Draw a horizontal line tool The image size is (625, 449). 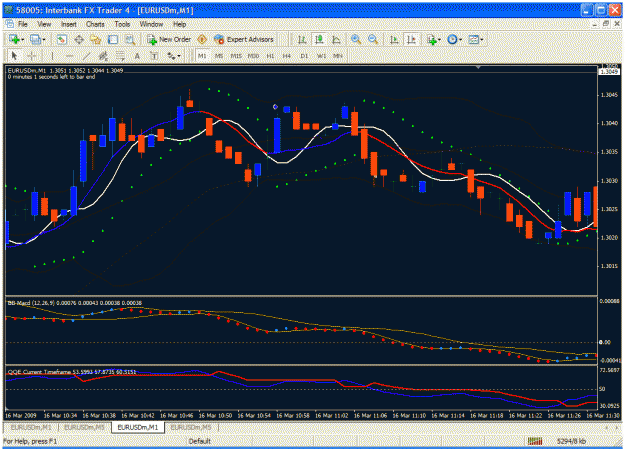coord(69,56)
